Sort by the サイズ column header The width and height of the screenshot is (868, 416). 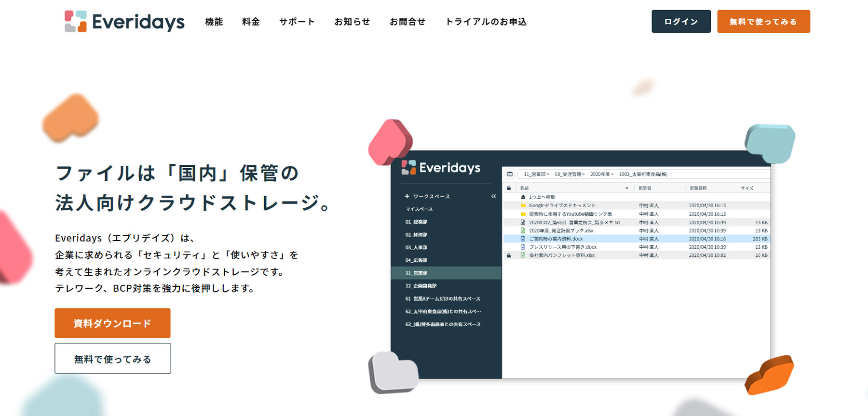point(747,188)
